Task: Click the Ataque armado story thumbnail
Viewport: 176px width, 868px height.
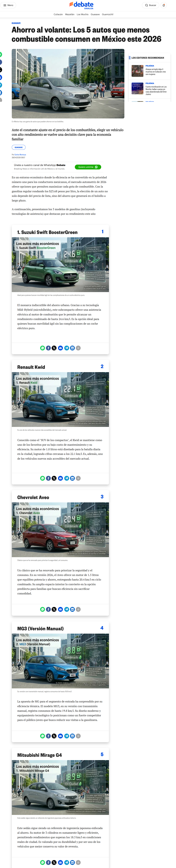Action: [137, 71]
